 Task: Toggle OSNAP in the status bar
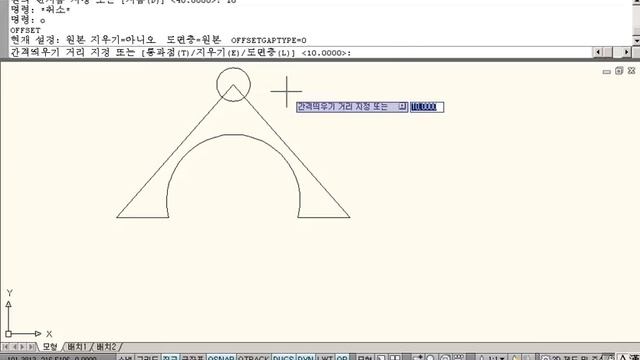point(221,358)
